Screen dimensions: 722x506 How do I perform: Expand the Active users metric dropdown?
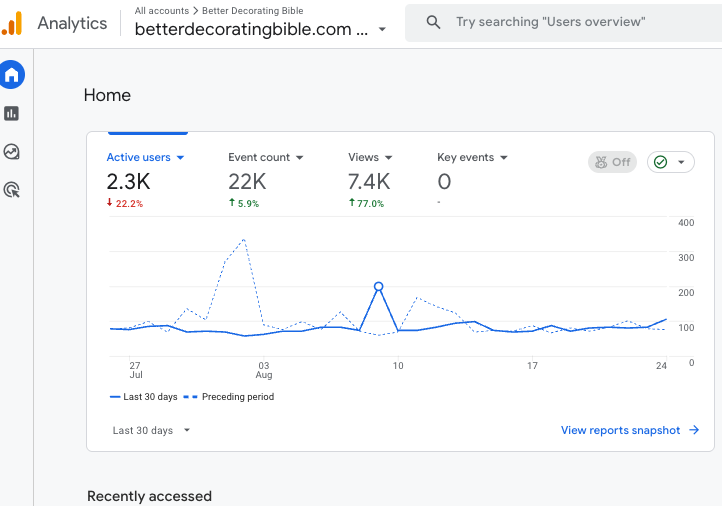pyautogui.click(x=180, y=157)
